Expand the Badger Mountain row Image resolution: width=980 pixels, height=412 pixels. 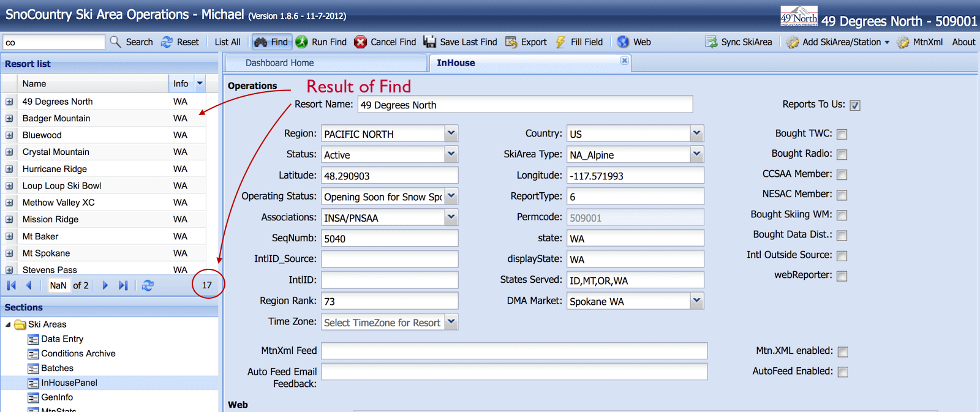coord(9,118)
